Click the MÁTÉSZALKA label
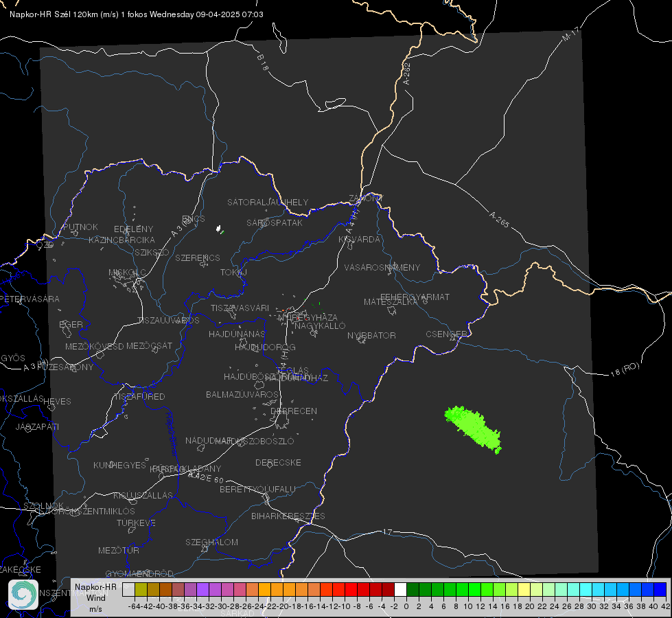This screenshot has height=618, width=672. coord(391,302)
